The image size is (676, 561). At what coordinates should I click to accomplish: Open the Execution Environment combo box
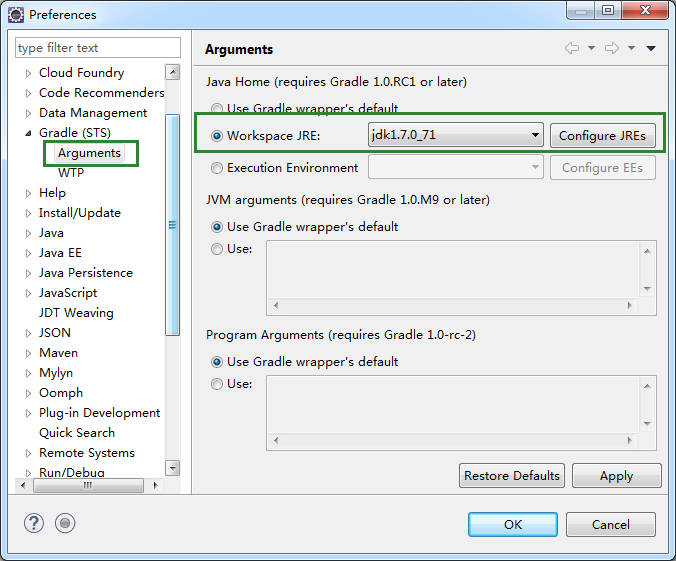click(456, 167)
